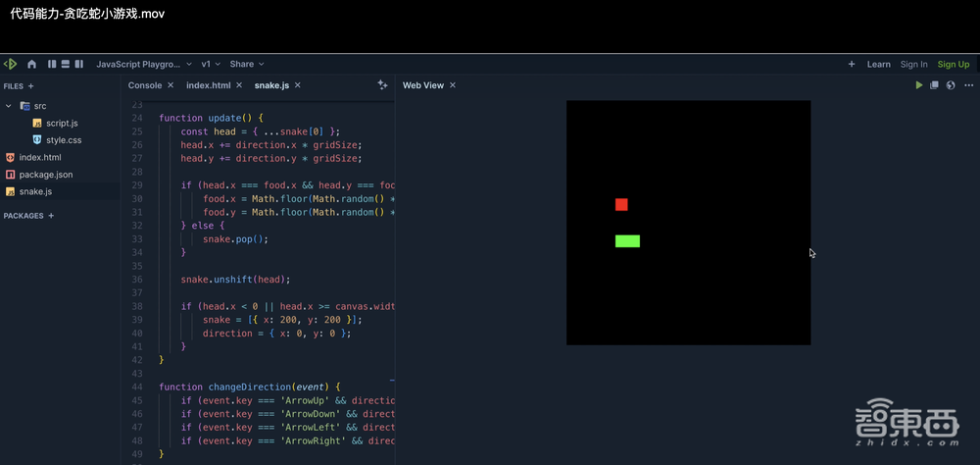Select snake.js in the file tree

[35, 191]
